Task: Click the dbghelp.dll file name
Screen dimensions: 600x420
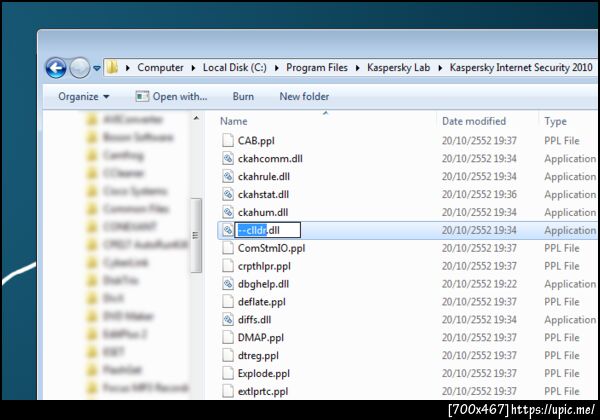Action: pyautogui.click(x=263, y=284)
